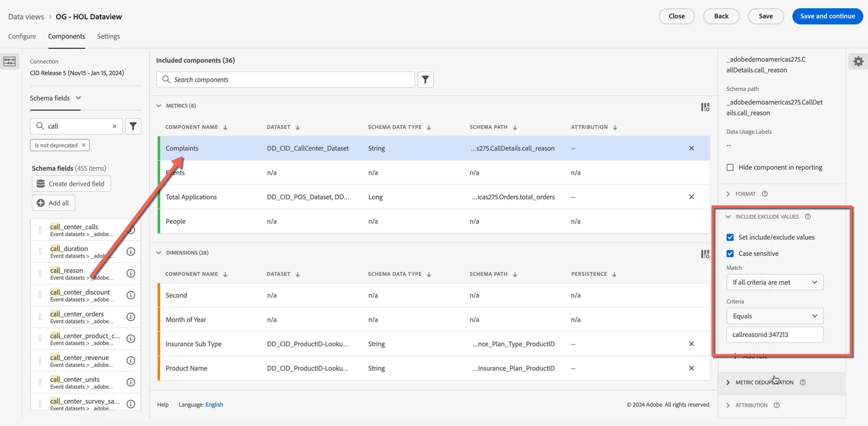Image resolution: width=868 pixels, height=426 pixels.
Task: Remove the 'Is not deprecated' filter tag
Action: (84, 145)
